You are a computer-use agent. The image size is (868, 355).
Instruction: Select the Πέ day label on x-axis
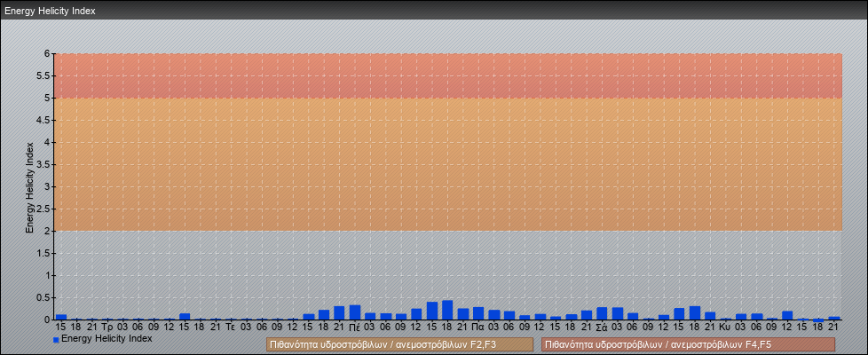tap(355, 327)
